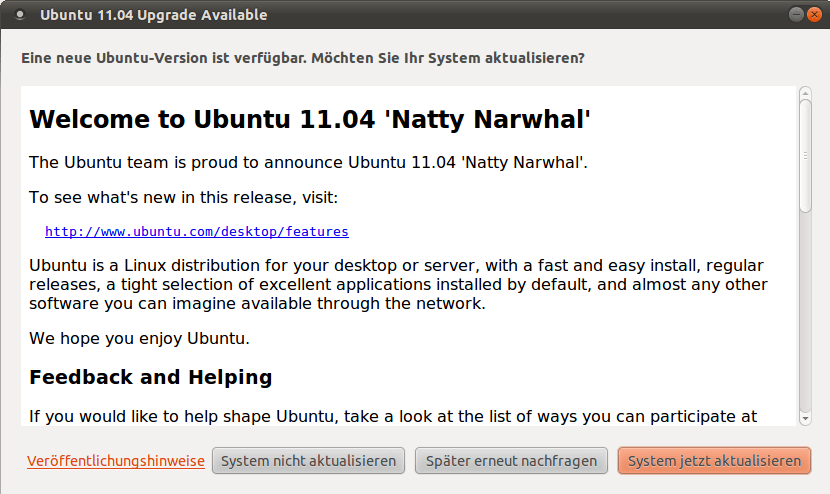This screenshot has width=830, height=494.
Task: Click the "Ubuntu team is proud to announce" sentence
Action: pos(308,162)
